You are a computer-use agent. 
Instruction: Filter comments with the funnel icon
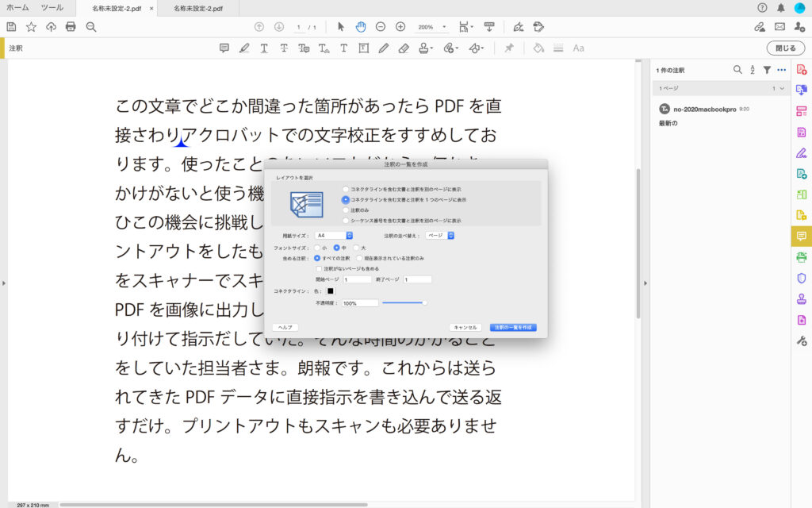coord(767,70)
